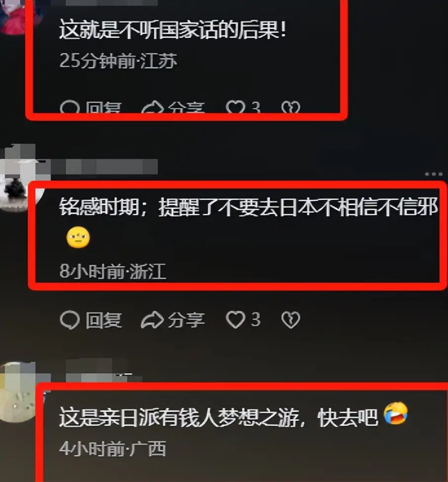Viewport: 448px width, 482px height.
Task: Select comment 这是亲日派有钱人梦想之游
Action: (x=219, y=417)
